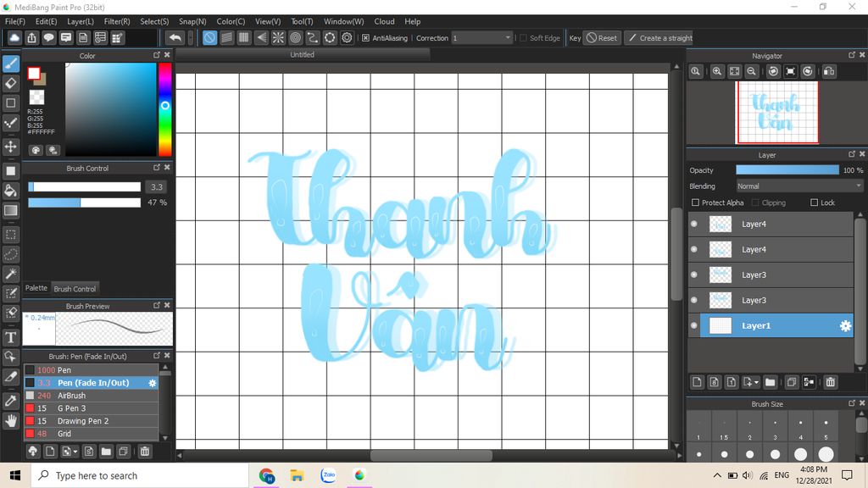Open snap settings gear in toolbar
This screenshot has height=488, width=868.
(347, 37)
